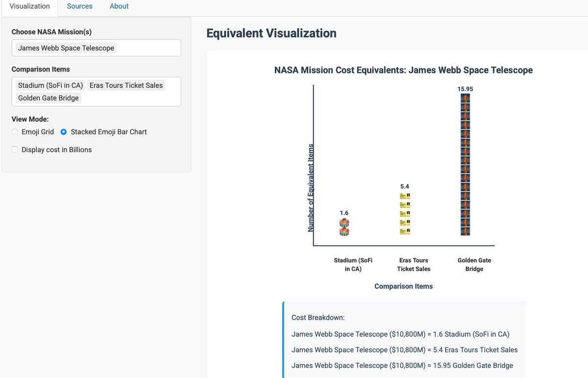Enable Display cost in Billions checkbox
This screenshot has width=588, height=378.
(x=15, y=150)
